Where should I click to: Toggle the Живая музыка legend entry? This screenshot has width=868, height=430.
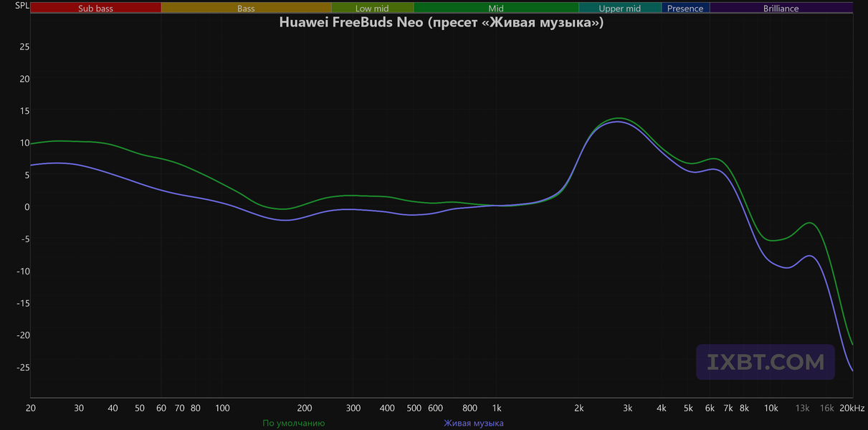(x=474, y=423)
